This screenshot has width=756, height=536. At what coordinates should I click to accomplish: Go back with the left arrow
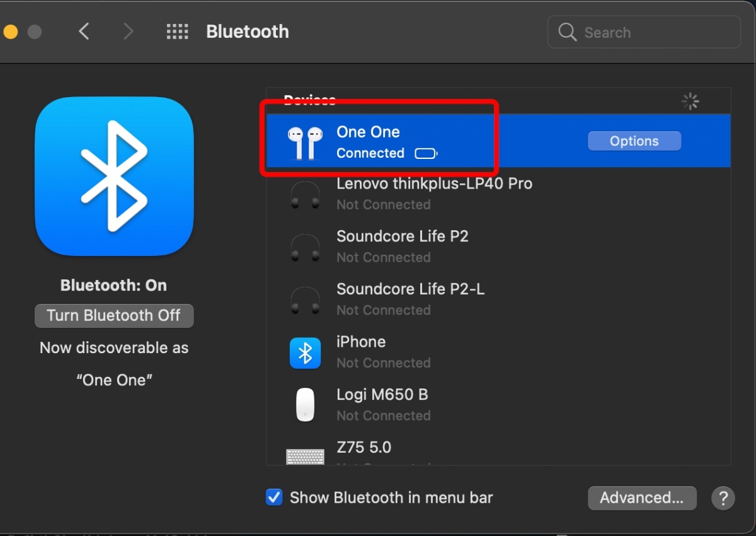pos(84,32)
